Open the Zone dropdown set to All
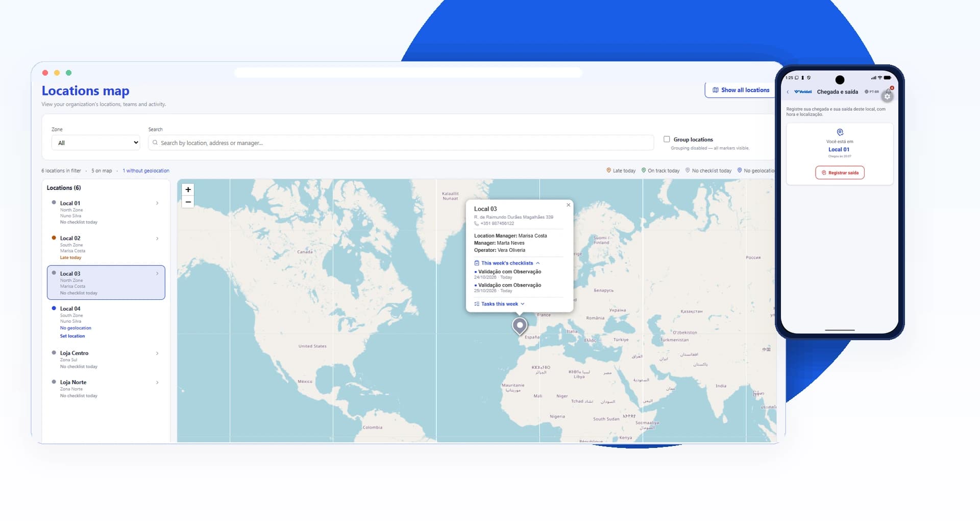This screenshot has height=521, width=980. tap(96, 143)
